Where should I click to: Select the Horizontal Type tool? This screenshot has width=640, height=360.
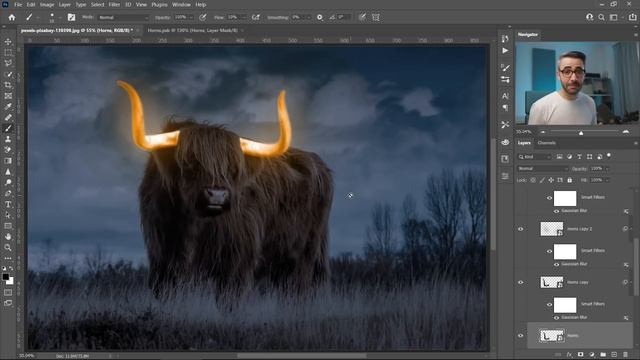[x=8, y=204]
